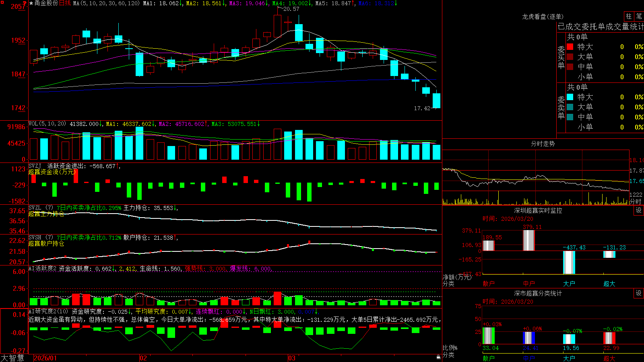Image resolution: width=644 pixels, height=362 pixels.
Task: Click the lock icon at the chart's corner
Action: click(x=438, y=357)
